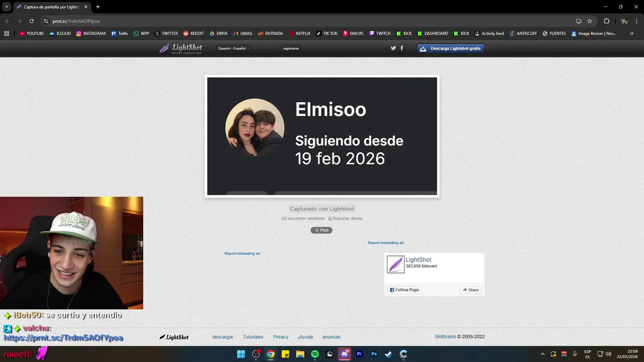Open Steam from the taskbar

point(388,354)
